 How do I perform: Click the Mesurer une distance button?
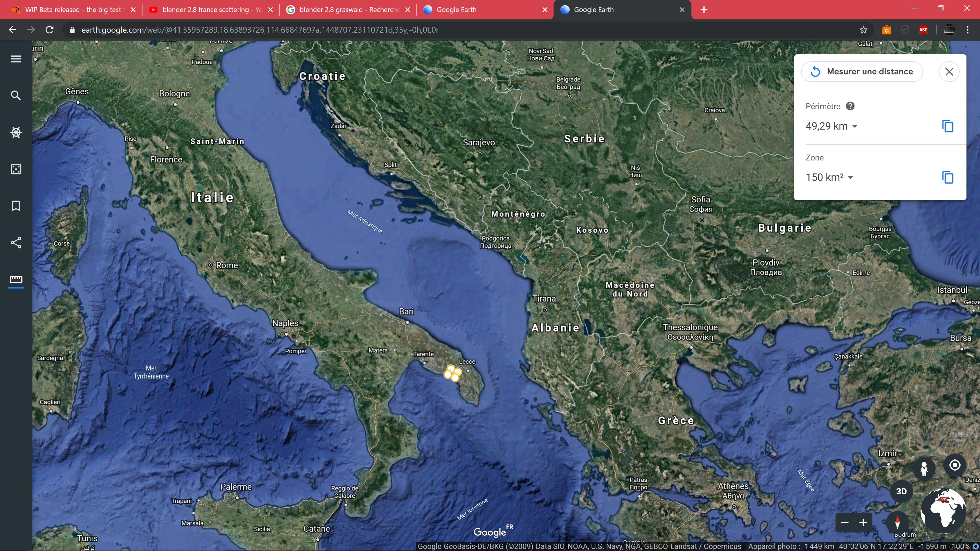point(862,71)
